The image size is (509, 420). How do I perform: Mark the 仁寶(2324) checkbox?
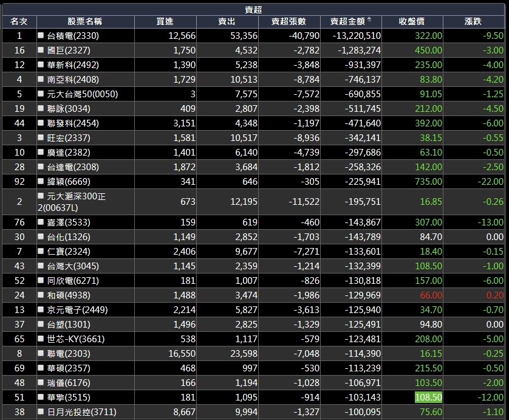coord(41,251)
